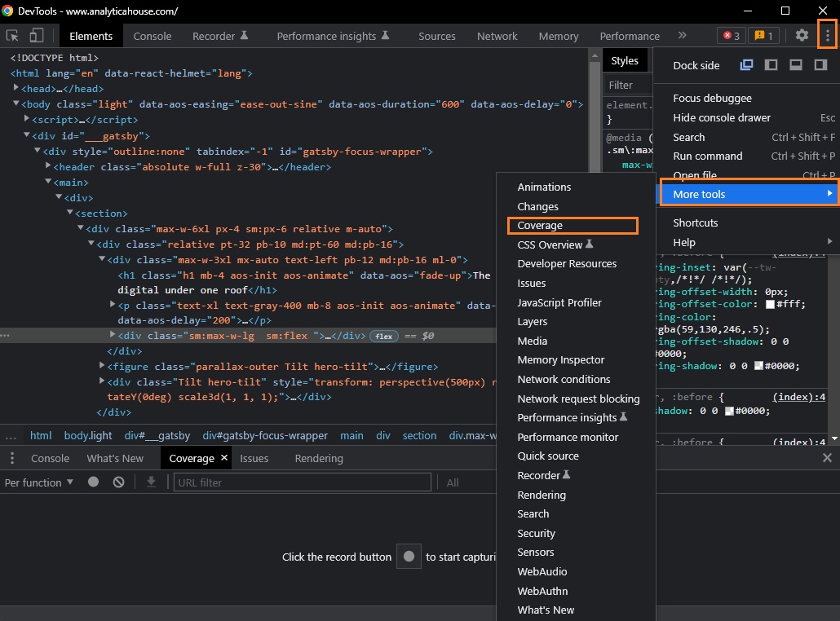
Task: Switch to the Network tab
Action: [497, 36]
